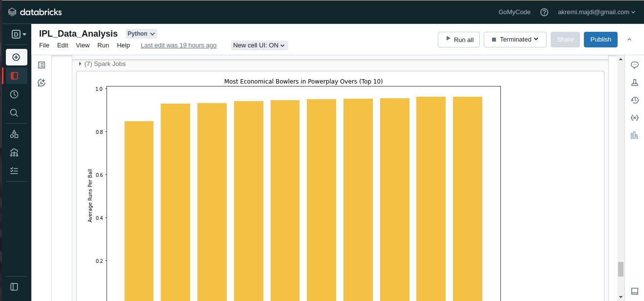This screenshot has width=644, height=301.
Task: Open the workspace switcher D icon
Action: click(19, 34)
